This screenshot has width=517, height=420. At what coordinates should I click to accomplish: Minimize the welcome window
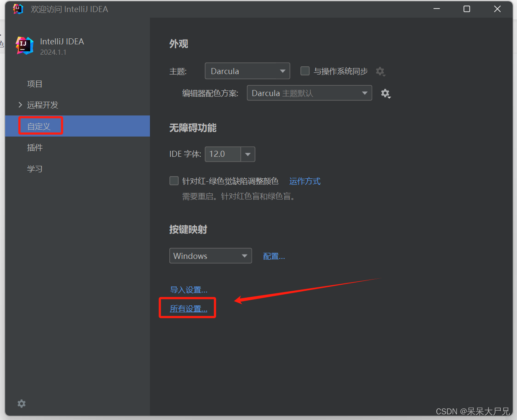(x=436, y=9)
